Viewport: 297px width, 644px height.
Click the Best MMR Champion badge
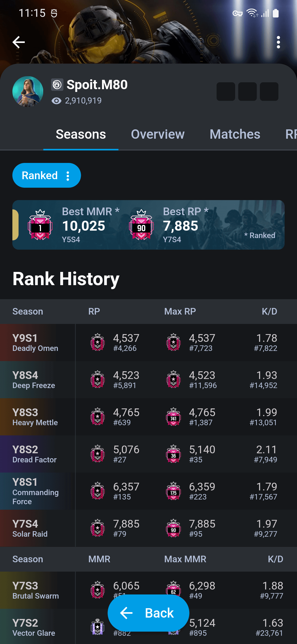point(39,226)
